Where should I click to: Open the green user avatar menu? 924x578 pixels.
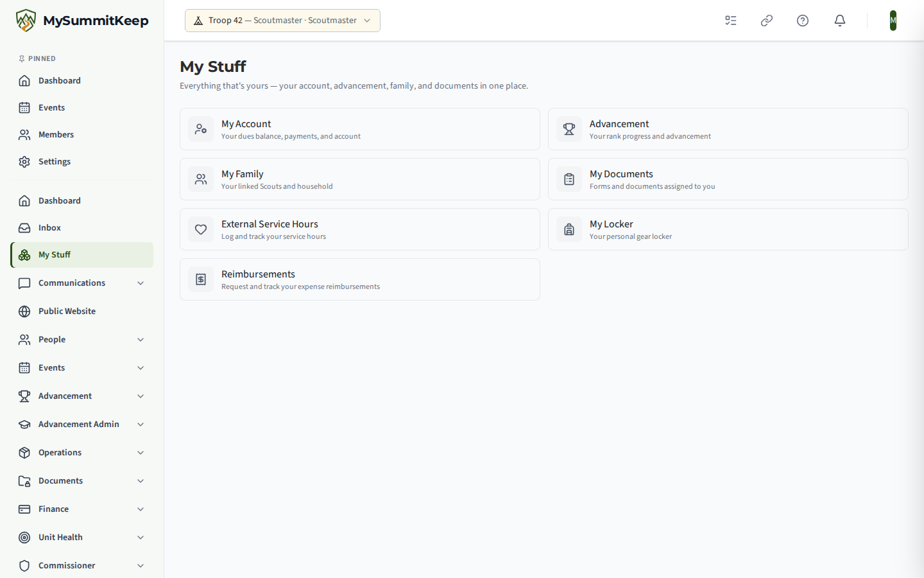pyautogui.click(x=893, y=21)
